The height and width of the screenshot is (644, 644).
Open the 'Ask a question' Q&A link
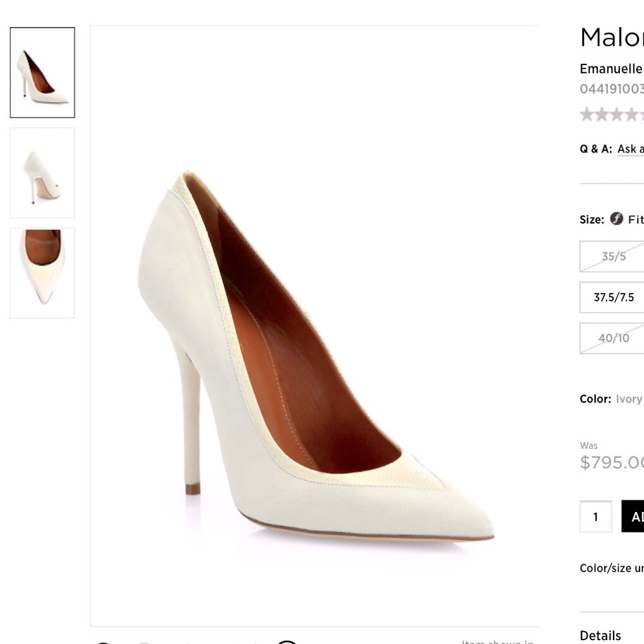[630, 149]
